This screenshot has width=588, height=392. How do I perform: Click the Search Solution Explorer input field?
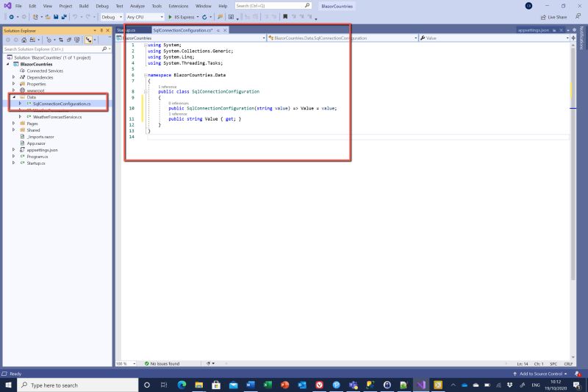pyautogui.click(x=52, y=49)
